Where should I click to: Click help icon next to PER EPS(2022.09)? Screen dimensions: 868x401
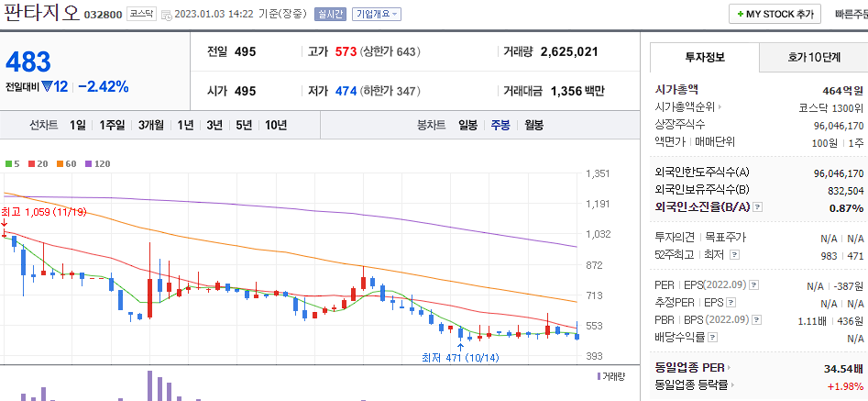click(x=754, y=285)
